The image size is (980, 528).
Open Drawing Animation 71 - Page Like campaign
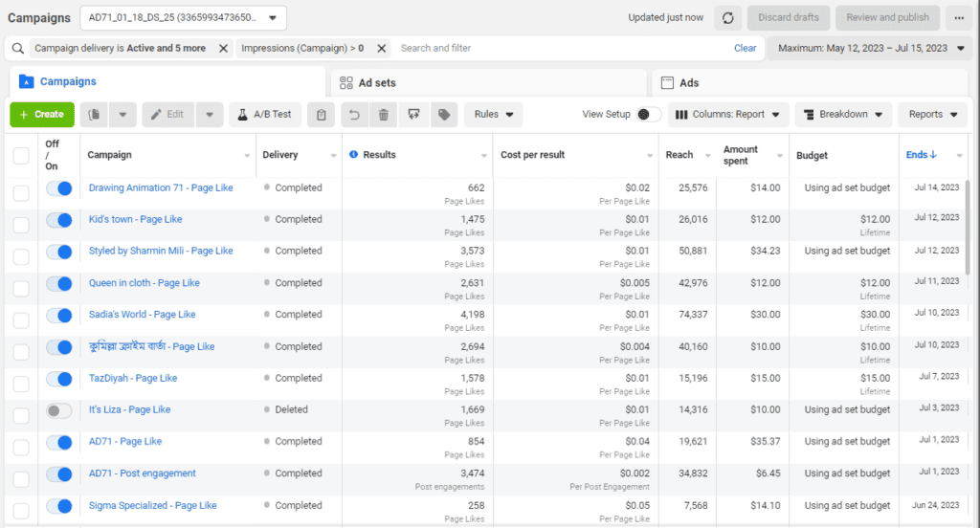pyautogui.click(x=161, y=187)
